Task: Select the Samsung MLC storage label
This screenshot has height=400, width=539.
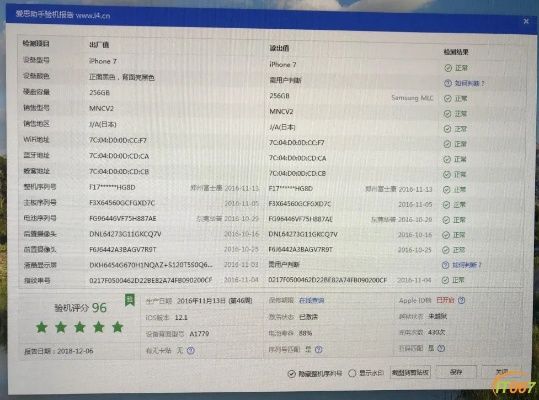Action: (412, 98)
